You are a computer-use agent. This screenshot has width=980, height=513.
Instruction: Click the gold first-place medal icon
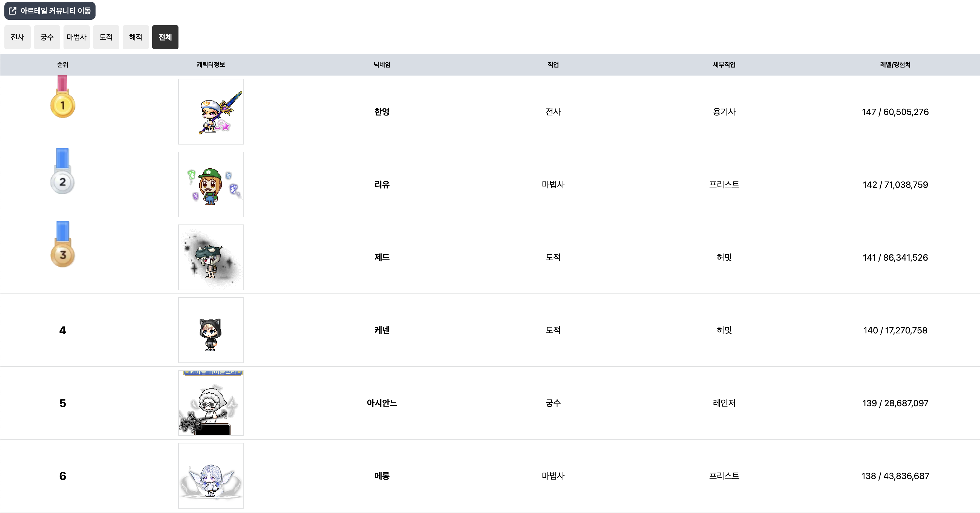click(63, 97)
